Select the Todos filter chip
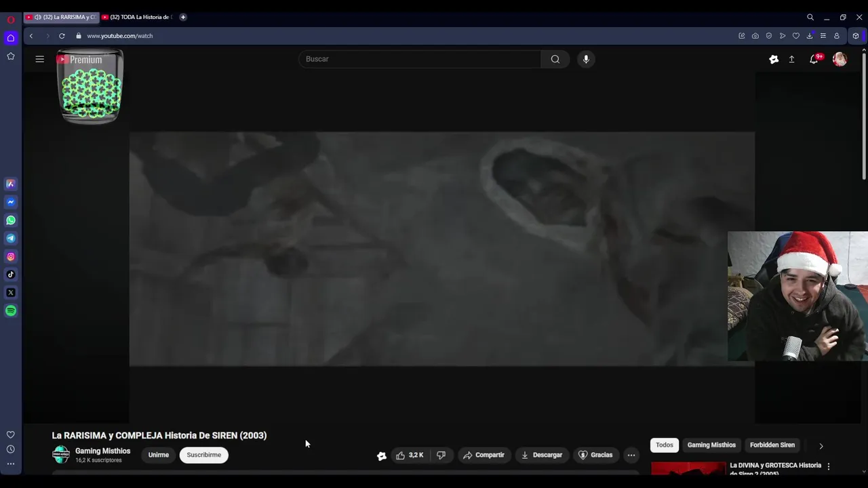 pos(665,445)
